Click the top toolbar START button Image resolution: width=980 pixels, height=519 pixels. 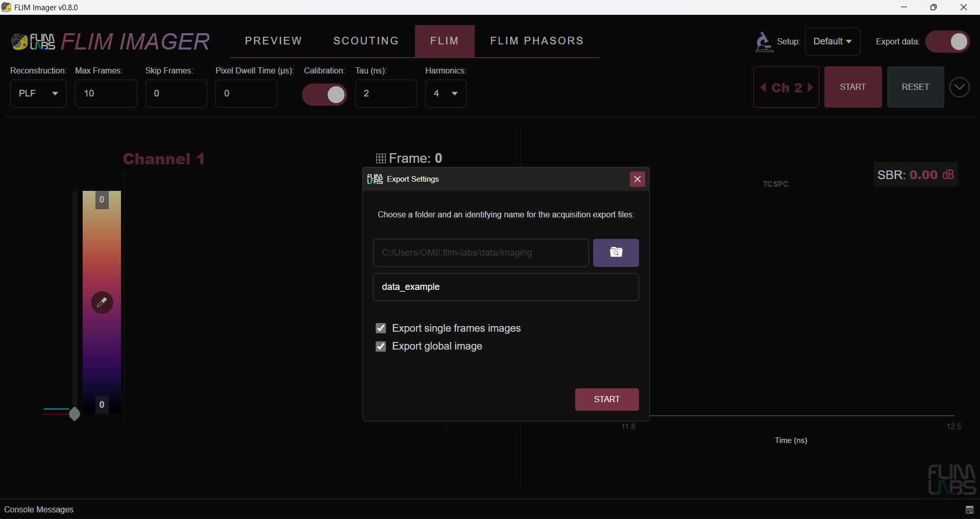853,87
